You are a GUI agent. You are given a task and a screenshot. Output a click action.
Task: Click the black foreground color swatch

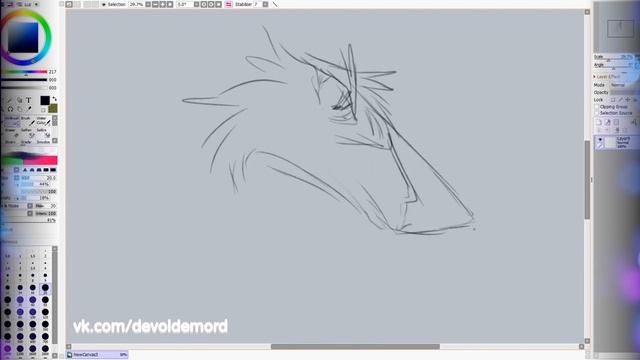point(45,100)
